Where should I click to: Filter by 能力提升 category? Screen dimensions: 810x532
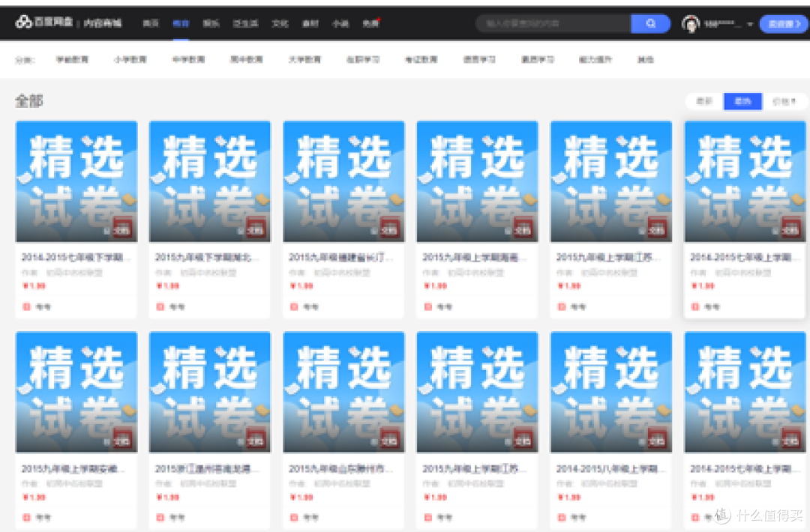pos(595,60)
